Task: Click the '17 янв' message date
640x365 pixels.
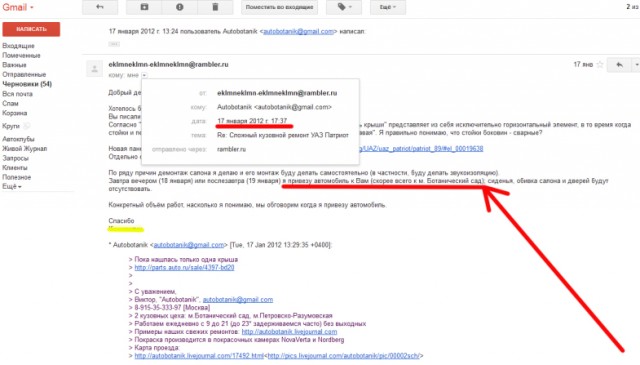Action: [x=583, y=65]
